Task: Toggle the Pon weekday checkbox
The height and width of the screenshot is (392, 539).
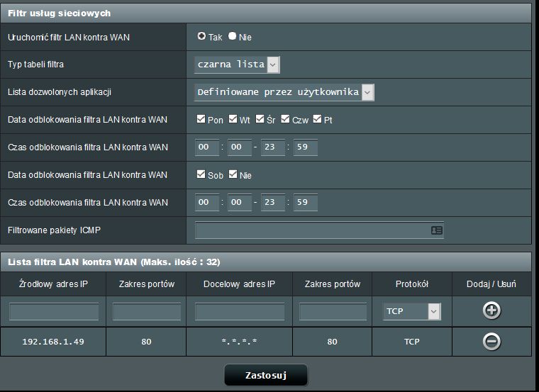Action: pyautogui.click(x=201, y=119)
